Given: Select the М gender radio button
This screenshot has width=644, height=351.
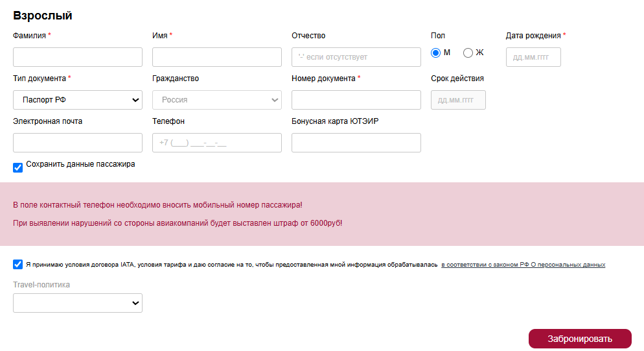Looking at the screenshot, I should [436, 53].
